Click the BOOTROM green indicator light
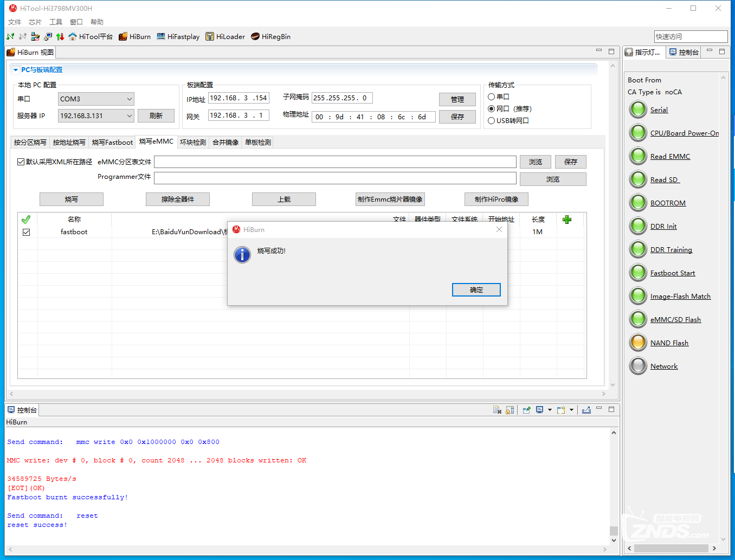The height and width of the screenshot is (560, 735). point(638,203)
